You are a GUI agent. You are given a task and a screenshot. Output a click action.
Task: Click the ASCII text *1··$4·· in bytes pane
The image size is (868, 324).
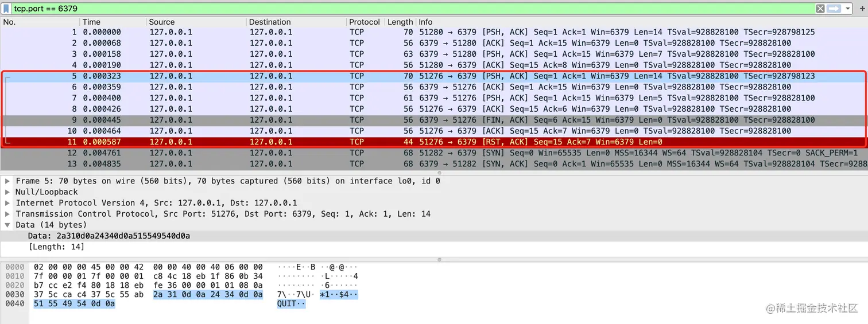(339, 295)
